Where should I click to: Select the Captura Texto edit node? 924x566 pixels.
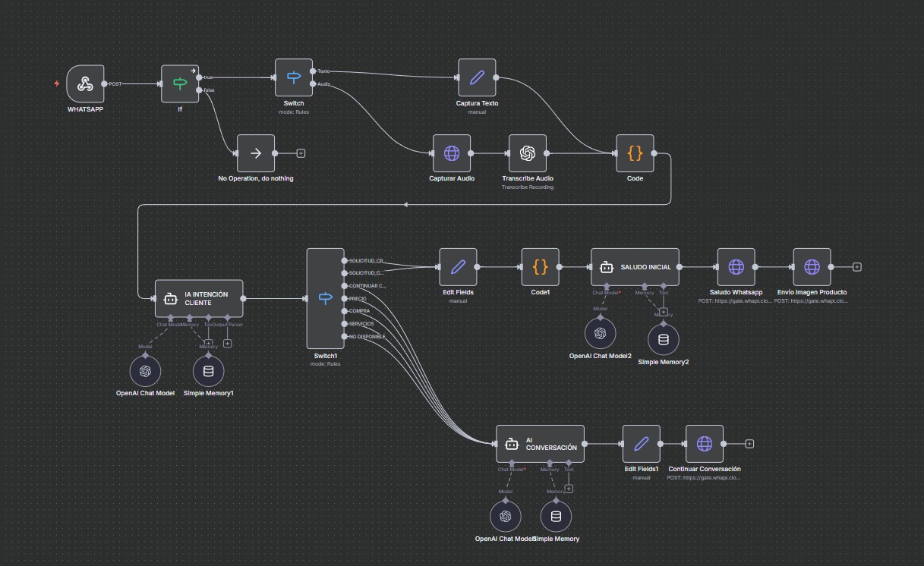(x=477, y=77)
